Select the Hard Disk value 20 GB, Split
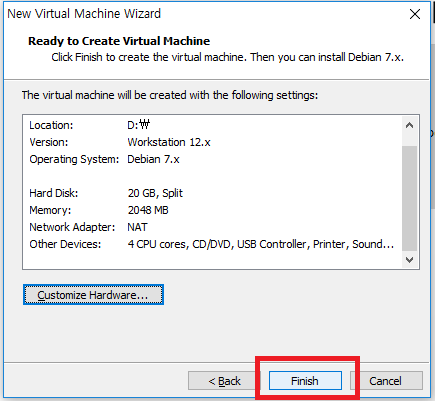This screenshot has width=435, height=401. [155, 193]
